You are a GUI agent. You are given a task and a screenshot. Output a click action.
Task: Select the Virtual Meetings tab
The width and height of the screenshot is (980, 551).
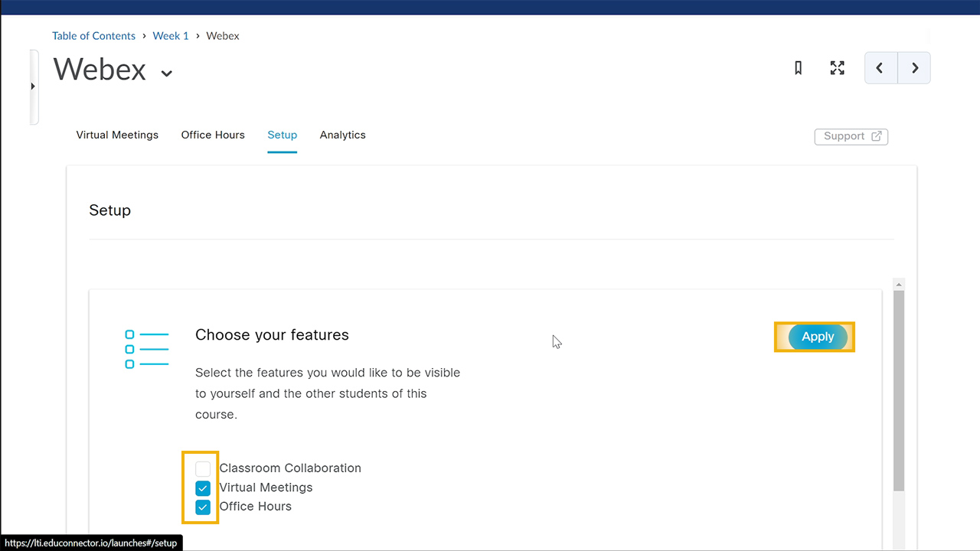(117, 135)
